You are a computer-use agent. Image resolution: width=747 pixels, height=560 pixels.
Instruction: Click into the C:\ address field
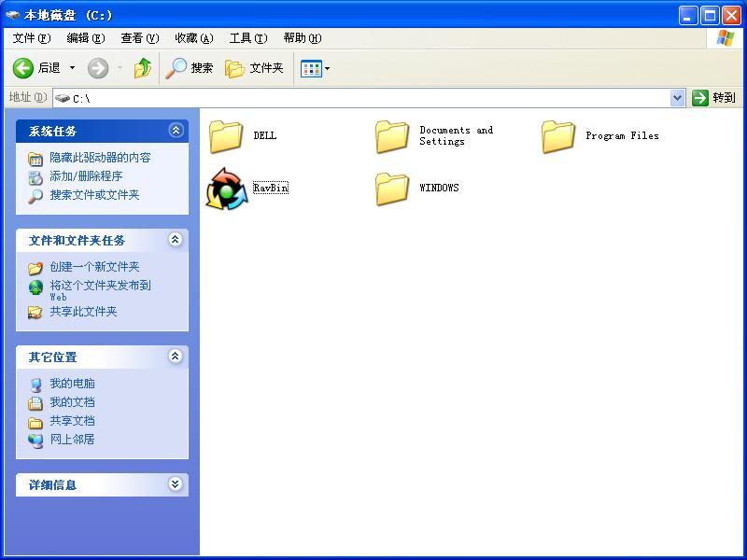click(361, 98)
